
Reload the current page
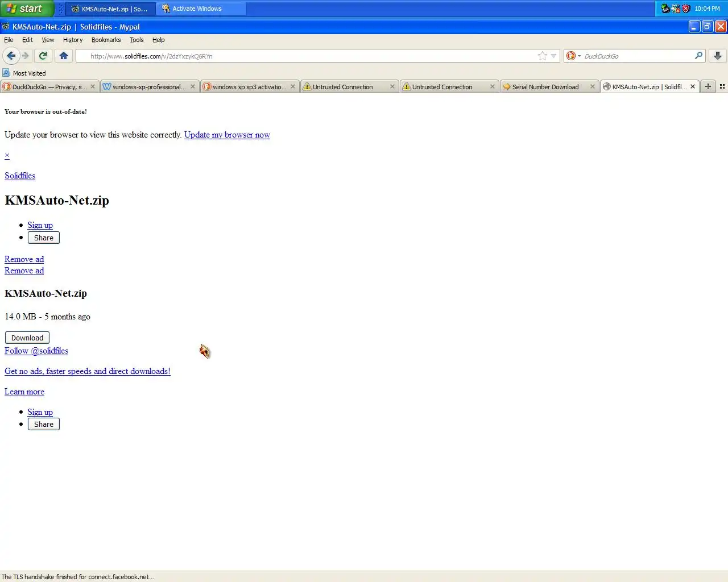tap(43, 56)
